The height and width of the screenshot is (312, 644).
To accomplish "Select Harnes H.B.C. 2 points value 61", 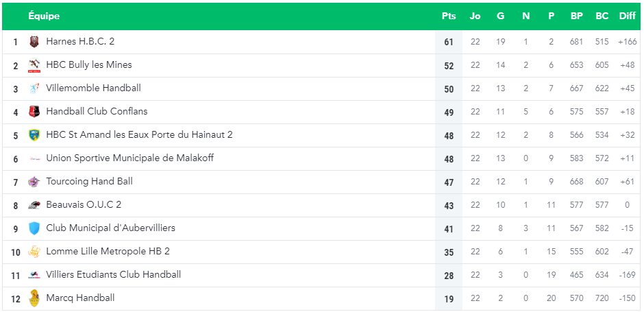I will click(449, 42).
